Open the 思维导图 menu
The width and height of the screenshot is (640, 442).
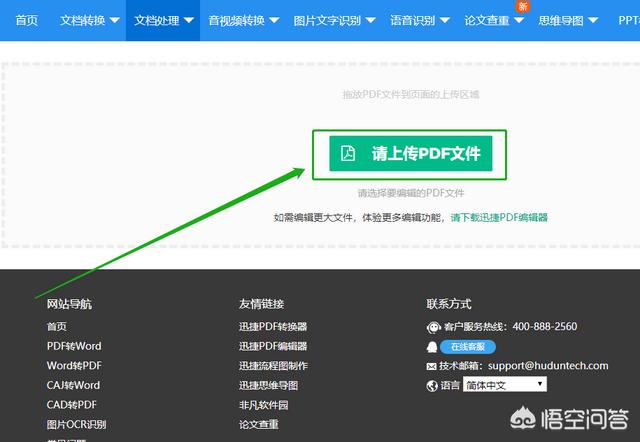(x=561, y=20)
